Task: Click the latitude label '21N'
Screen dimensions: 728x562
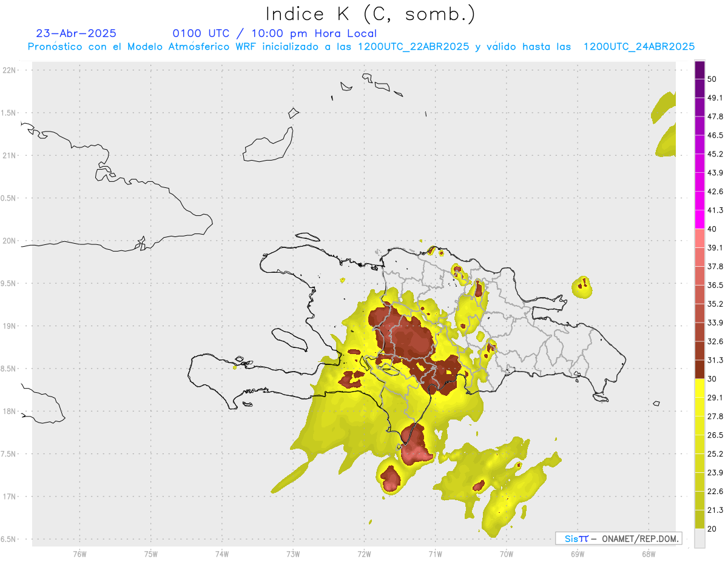Action: (x=8, y=156)
